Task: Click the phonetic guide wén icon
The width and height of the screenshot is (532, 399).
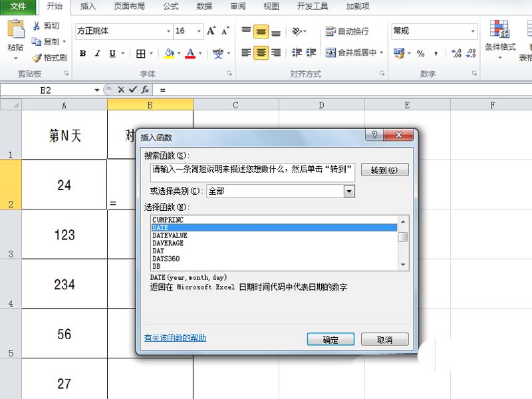Action: point(218,53)
